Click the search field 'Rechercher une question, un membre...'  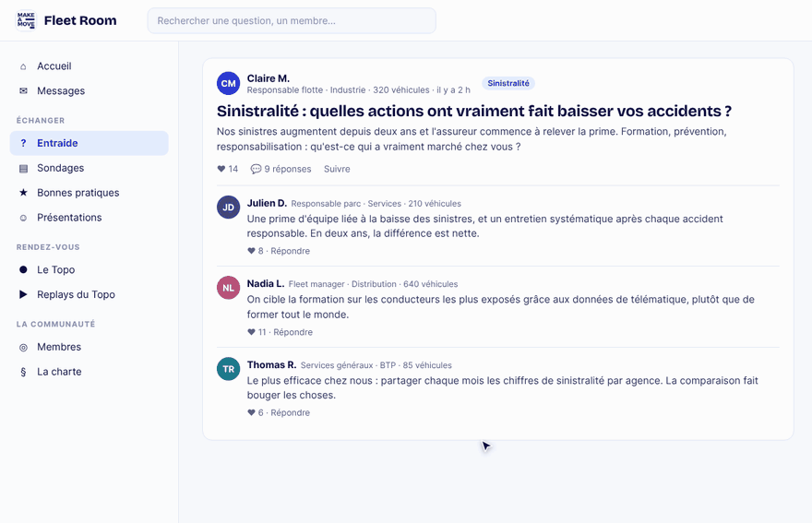292,20
